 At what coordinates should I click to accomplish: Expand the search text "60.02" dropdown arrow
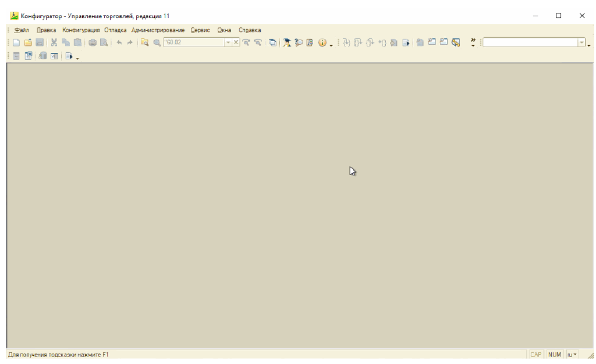228,42
